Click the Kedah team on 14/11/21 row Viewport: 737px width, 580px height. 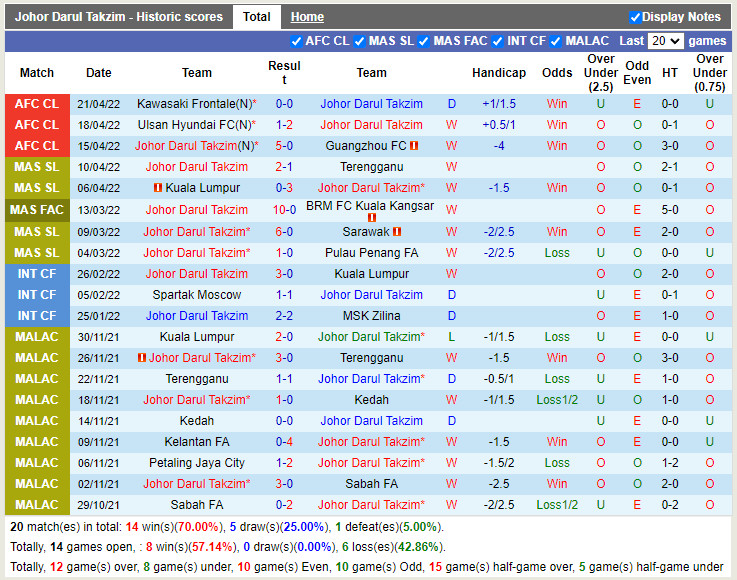pyautogui.click(x=196, y=421)
